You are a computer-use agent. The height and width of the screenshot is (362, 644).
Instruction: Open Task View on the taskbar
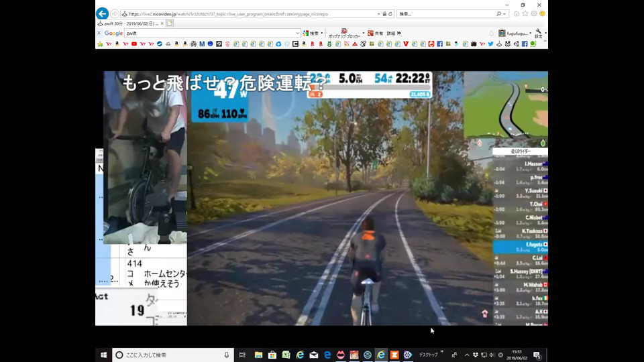242,355
